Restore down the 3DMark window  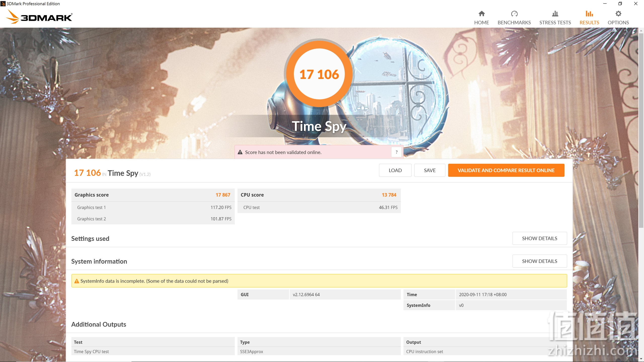pyautogui.click(x=620, y=4)
